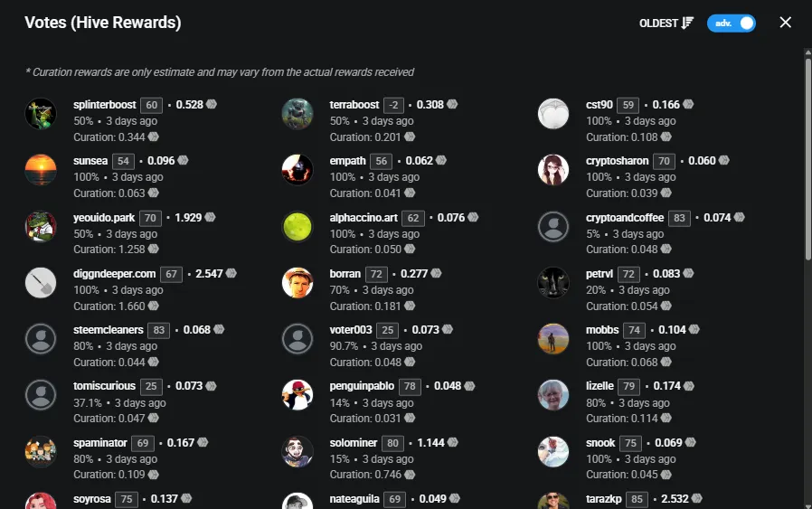This screenshot has height=509, width=812.
Task: Open yeouido.park's profile link
Action: click(104, 218)
